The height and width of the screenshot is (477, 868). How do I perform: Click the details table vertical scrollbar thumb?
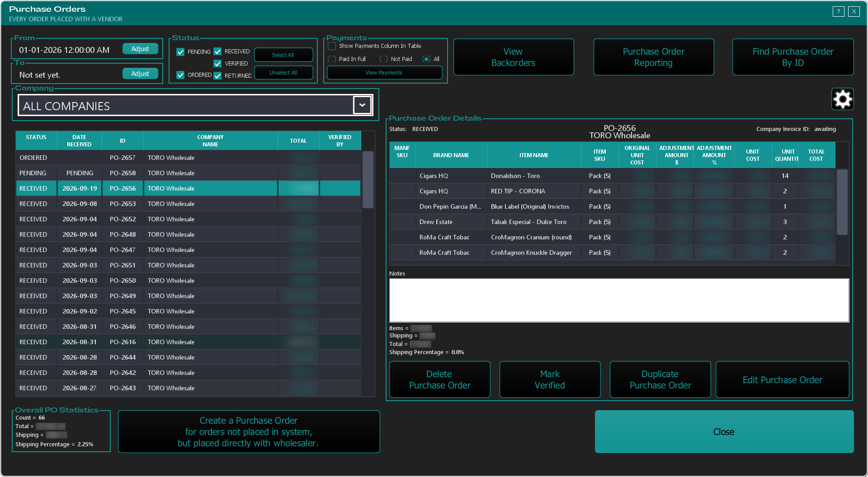[842, 202]
